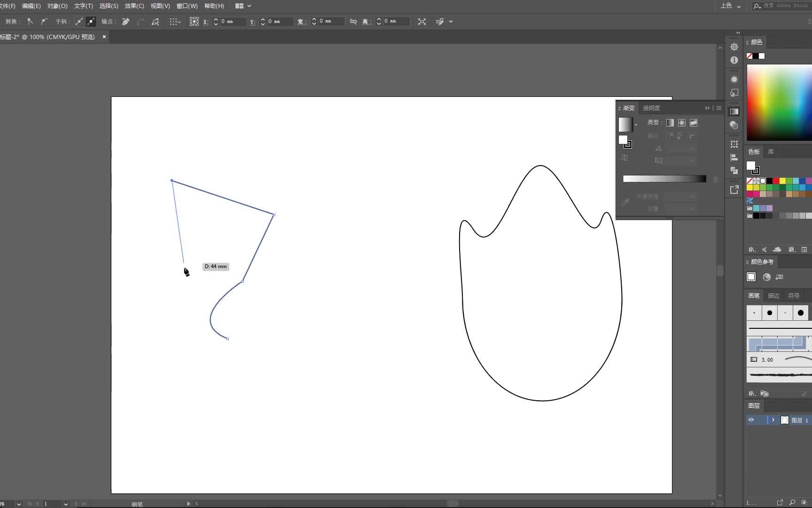Viewport: 812px width, 508px height.
Task: Click the convert anchor to corner icon
Action: [30, 22]
